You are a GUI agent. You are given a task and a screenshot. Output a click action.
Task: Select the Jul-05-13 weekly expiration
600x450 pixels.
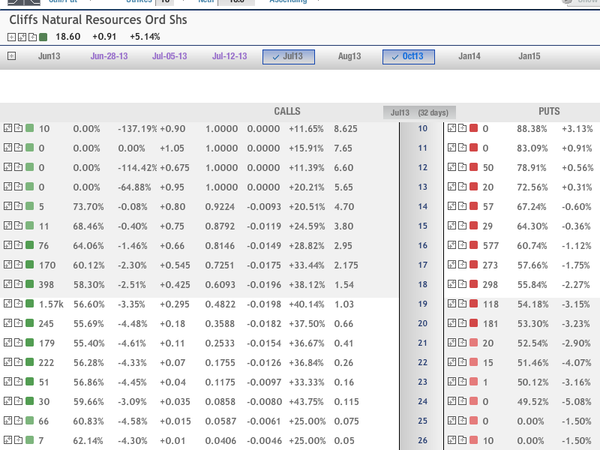pos(170,56)
